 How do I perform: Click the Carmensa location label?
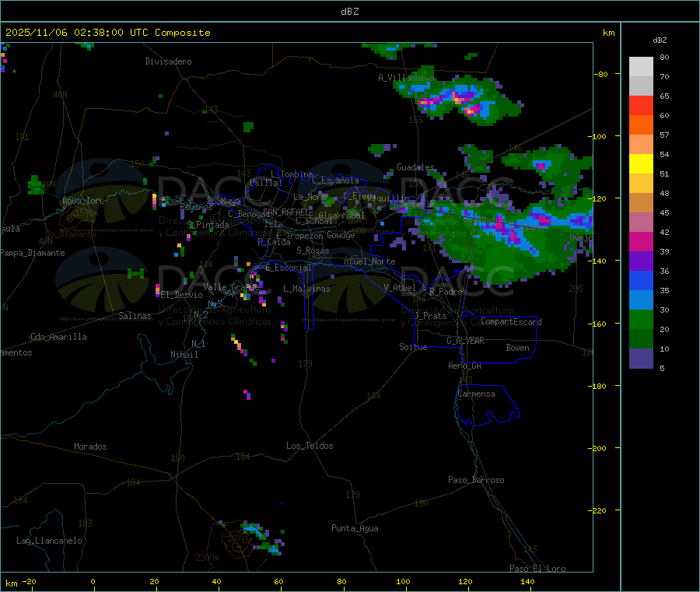point(476,394)
